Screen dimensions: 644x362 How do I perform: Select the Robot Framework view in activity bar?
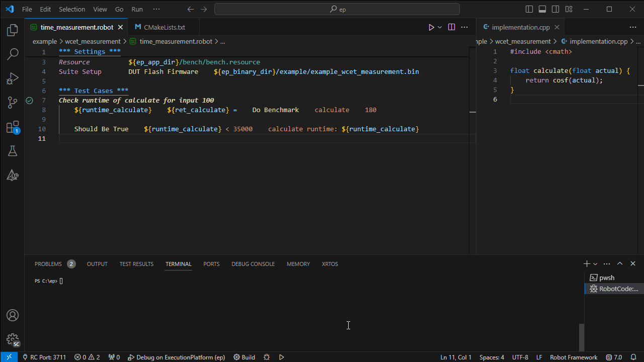click(13, 175)
